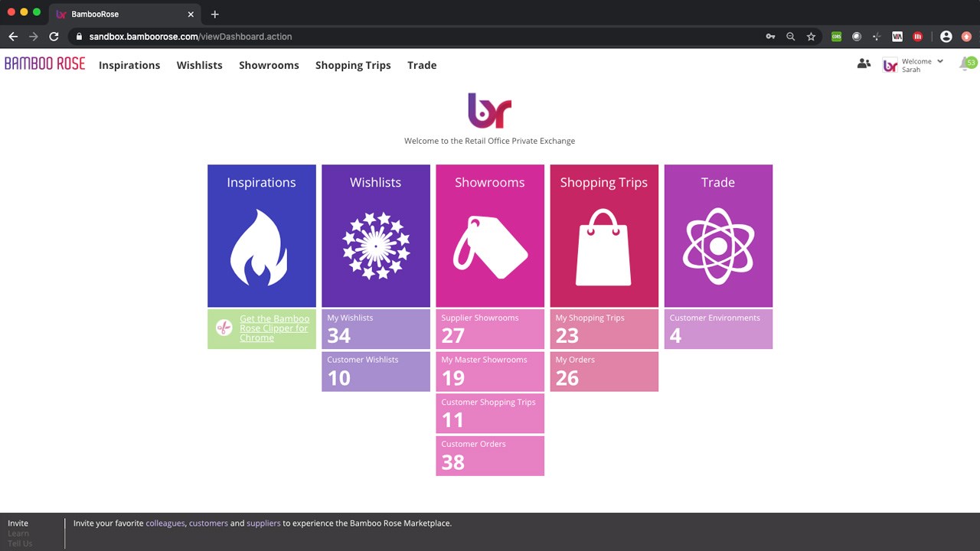Click the br profile avatar
The width and height of the screenshot is (980, 551).
[x=890, y=65]
